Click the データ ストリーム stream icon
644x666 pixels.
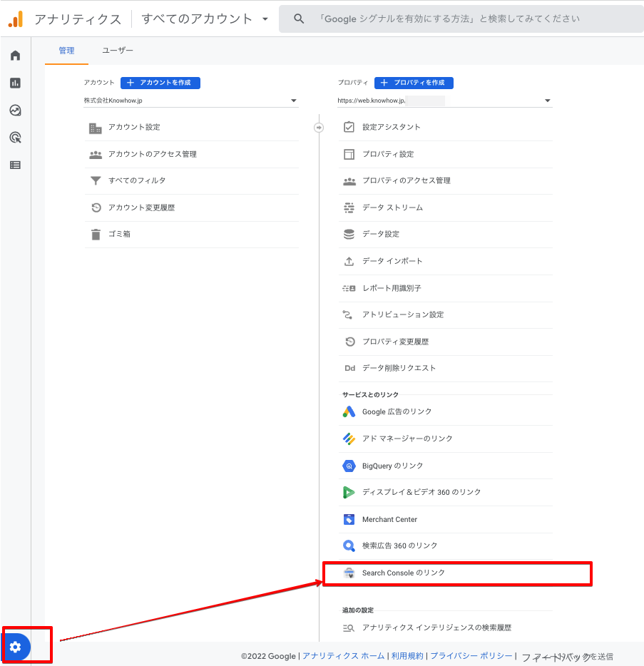[349, 208]
